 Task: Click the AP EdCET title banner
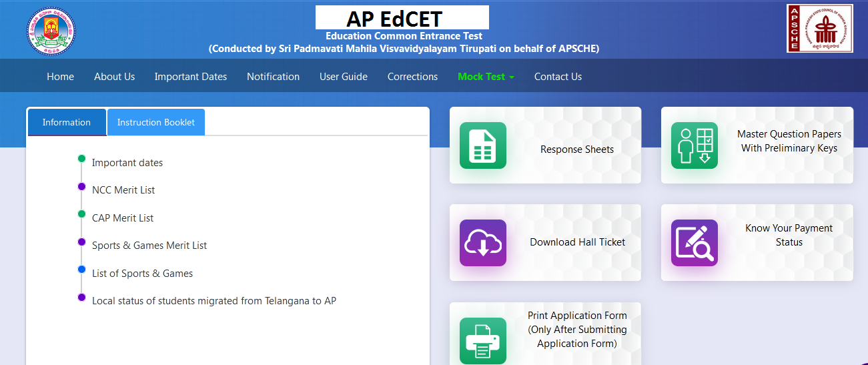tap(402, 17)
